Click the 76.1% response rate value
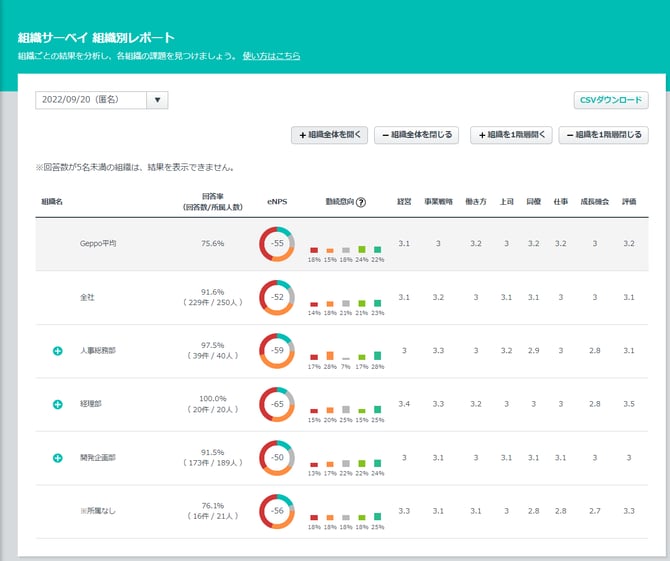670x561 pixels. (213, 506)
